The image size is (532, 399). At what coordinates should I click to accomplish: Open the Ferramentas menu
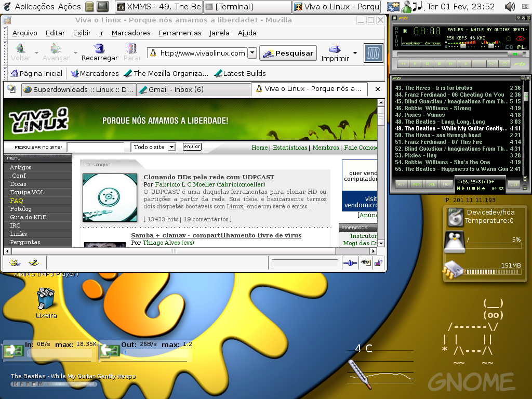[x=180, y=33]
